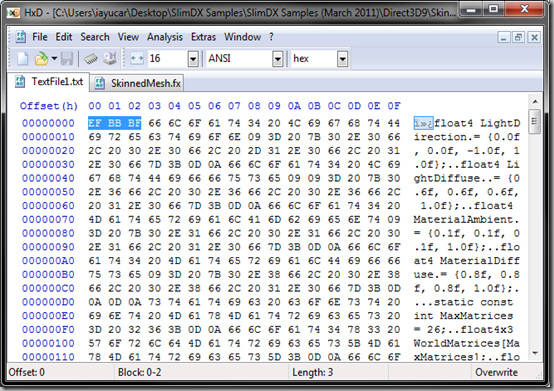Screen dimensions: 554x391
Task: Click the 08 column header
Action: point(254,106)
